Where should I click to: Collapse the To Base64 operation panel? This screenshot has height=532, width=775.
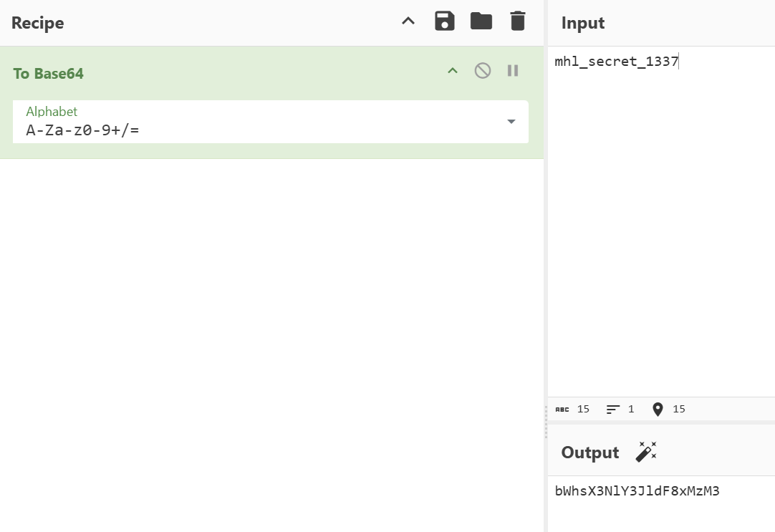[453, 70]
